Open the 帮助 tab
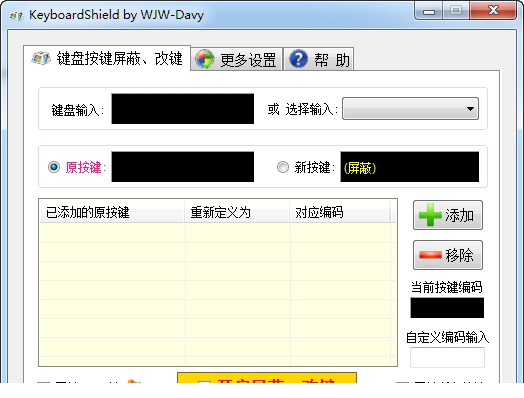Image resolution: width=524 pixels, height=398 pixels. tap(318, 59)
